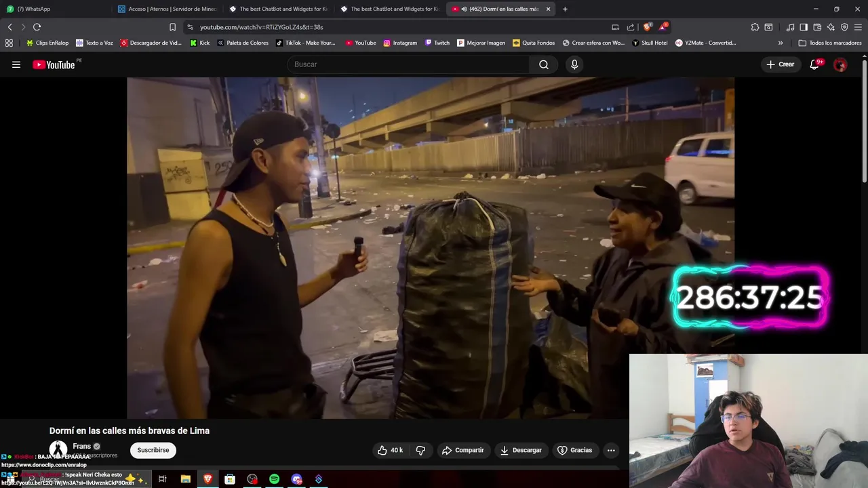Open the Mejorar Imagen bookmark
Screen dimensions: 868x488
[x=481, y=43]
